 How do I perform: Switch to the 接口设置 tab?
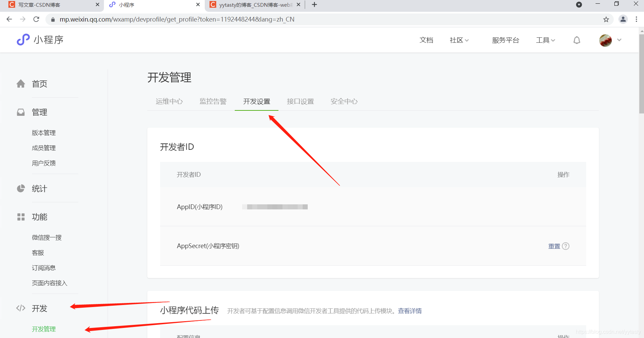(x=300, y=101)
